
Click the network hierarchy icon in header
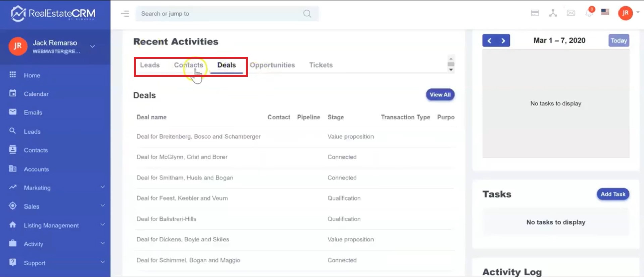point(553,13)
